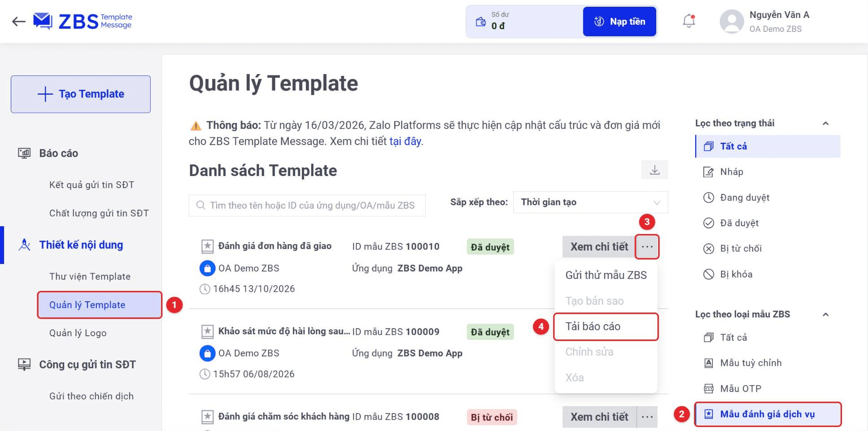This screenshot has height=431, width=868.
Task: Click the wallet balance icon
Action: point(480,22)
